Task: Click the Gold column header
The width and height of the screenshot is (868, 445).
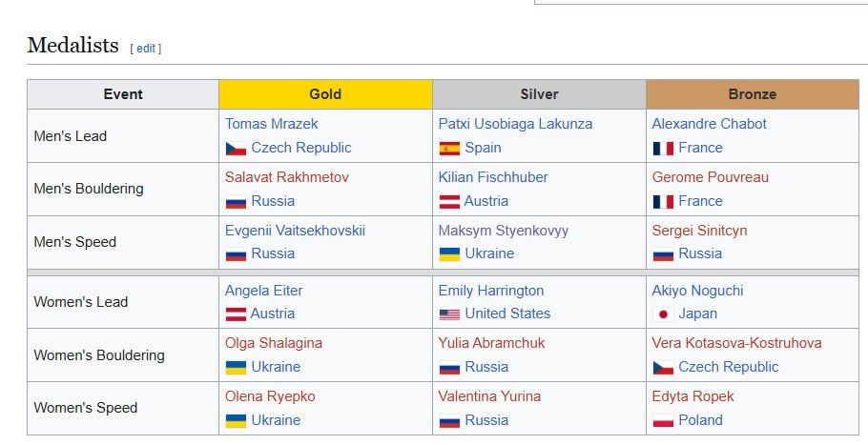Action: tap(325, 94)
